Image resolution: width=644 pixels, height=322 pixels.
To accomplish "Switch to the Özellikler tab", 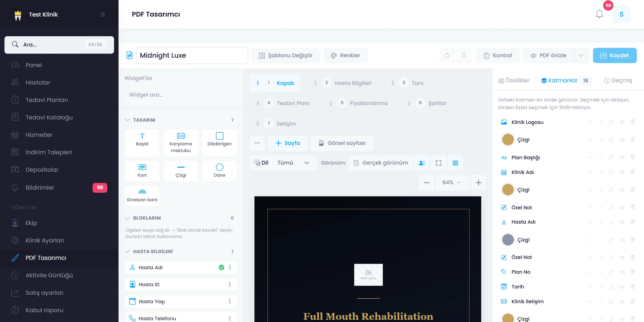I will point(514,80).
